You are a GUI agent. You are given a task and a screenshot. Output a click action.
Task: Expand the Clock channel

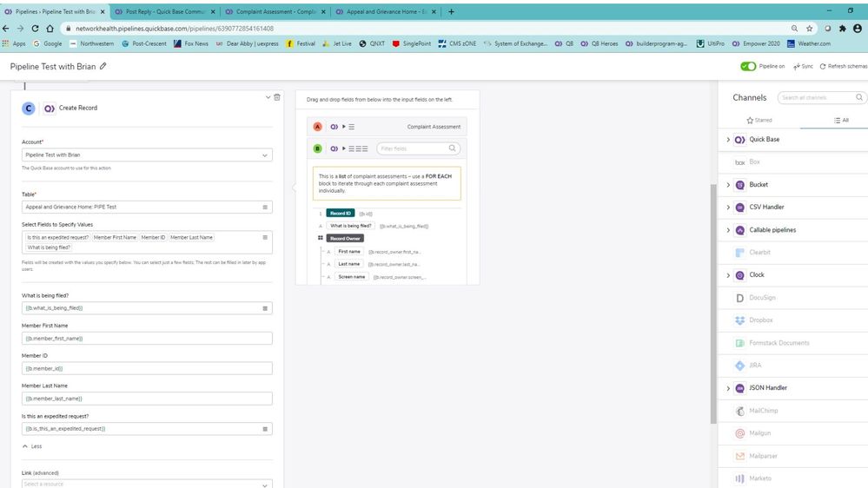tap(728, 275)
